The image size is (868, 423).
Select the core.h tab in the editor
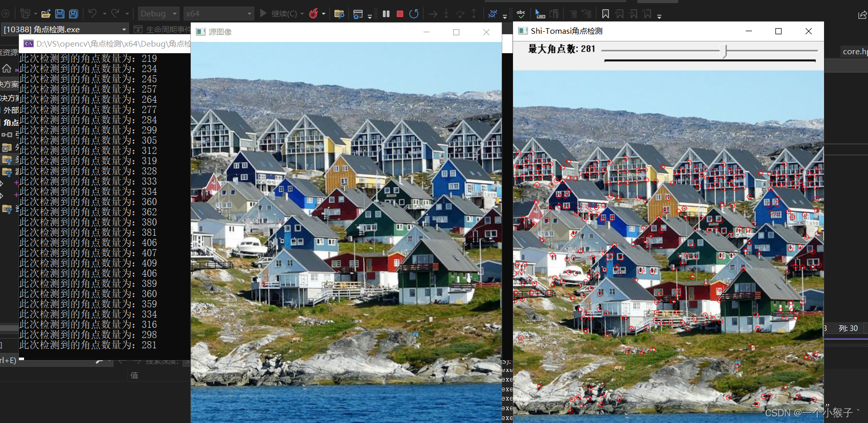(854, 51)
